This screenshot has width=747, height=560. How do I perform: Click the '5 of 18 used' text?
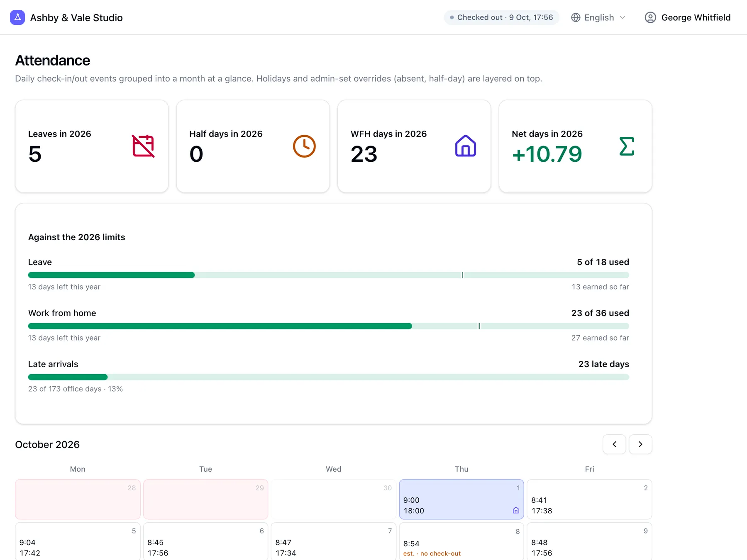[603, 262]
